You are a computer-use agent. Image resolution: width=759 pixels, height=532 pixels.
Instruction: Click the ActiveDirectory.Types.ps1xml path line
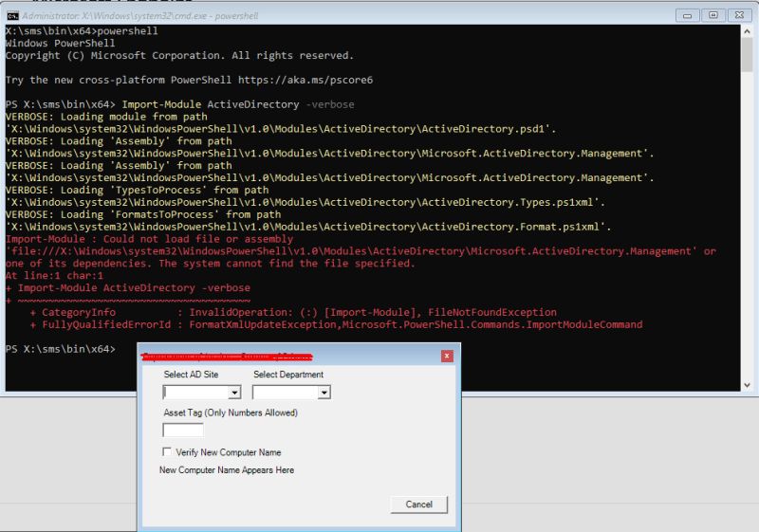pos(305,202)
